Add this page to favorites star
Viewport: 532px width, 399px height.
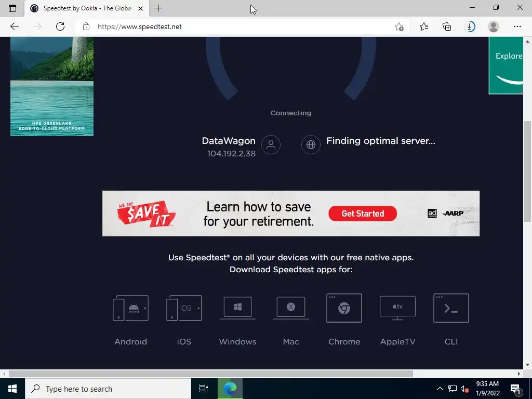[400, 26]
